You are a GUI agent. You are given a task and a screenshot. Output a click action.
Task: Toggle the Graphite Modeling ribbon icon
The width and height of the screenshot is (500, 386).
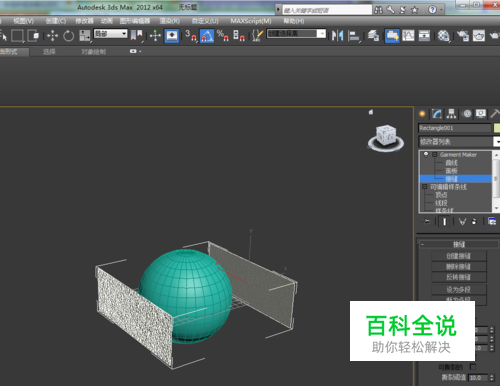click(392, 36)
